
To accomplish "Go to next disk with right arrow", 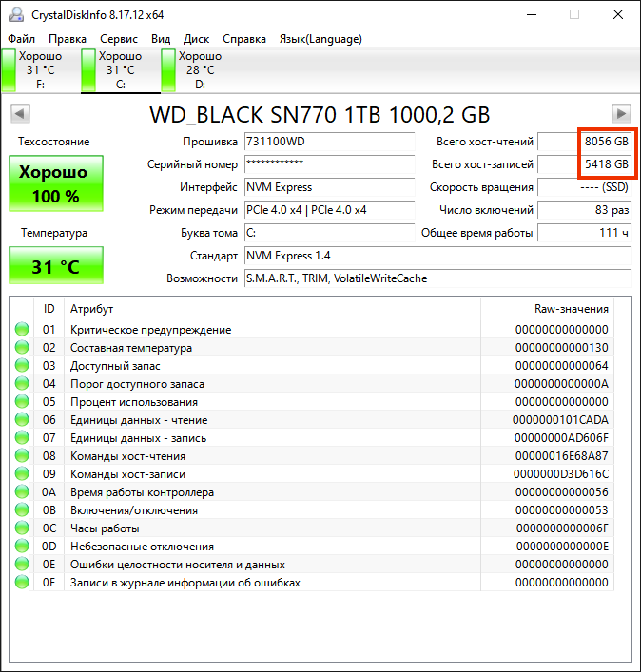I will click(x=621, y=113).
